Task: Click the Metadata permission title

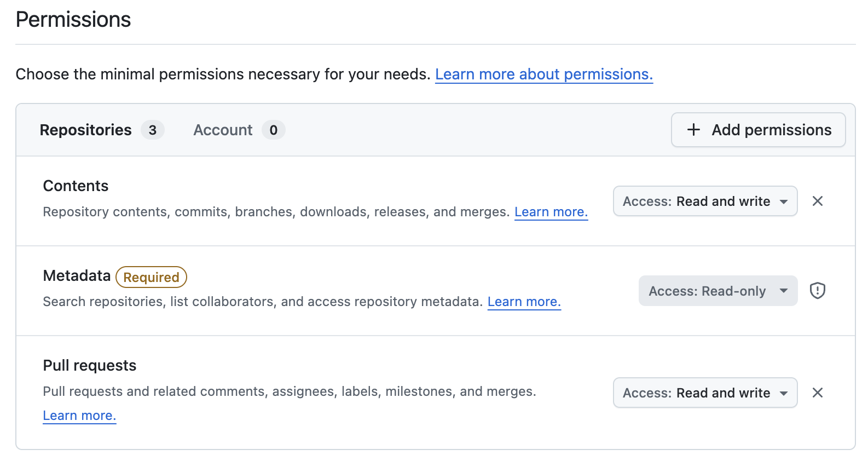Action: pyautogui.click(x=77, y=275)
